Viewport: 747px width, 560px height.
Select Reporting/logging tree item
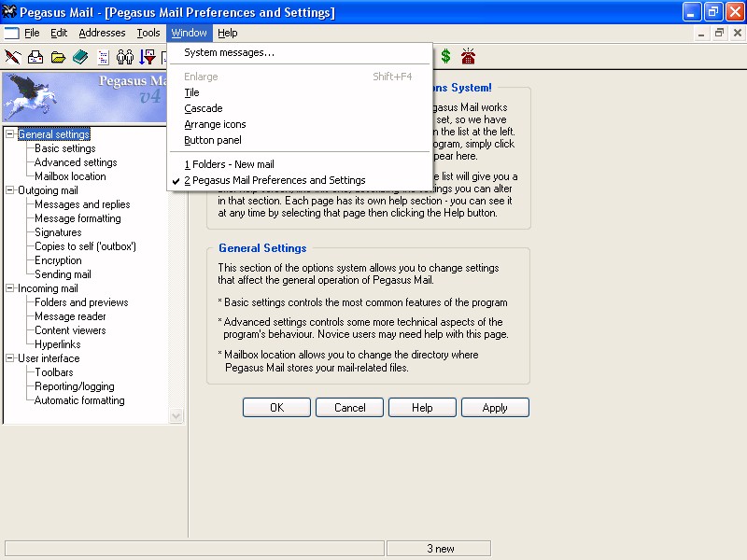tap(75, 386)
